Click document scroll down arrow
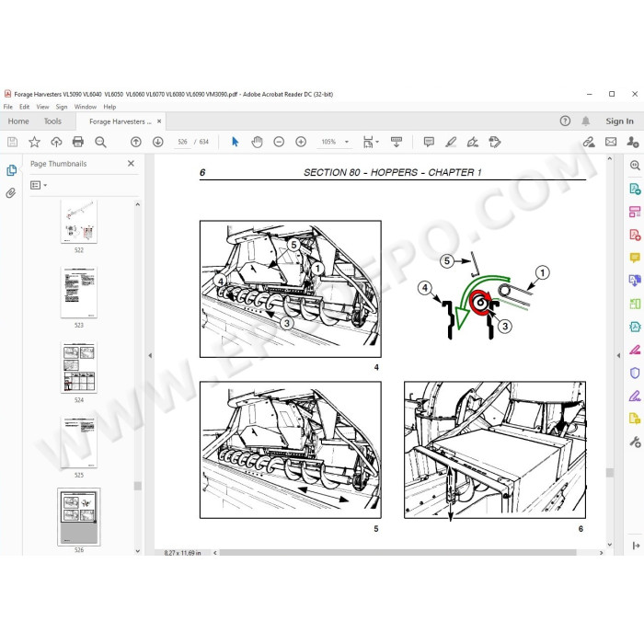644x644 pixels. coord(609,545)
